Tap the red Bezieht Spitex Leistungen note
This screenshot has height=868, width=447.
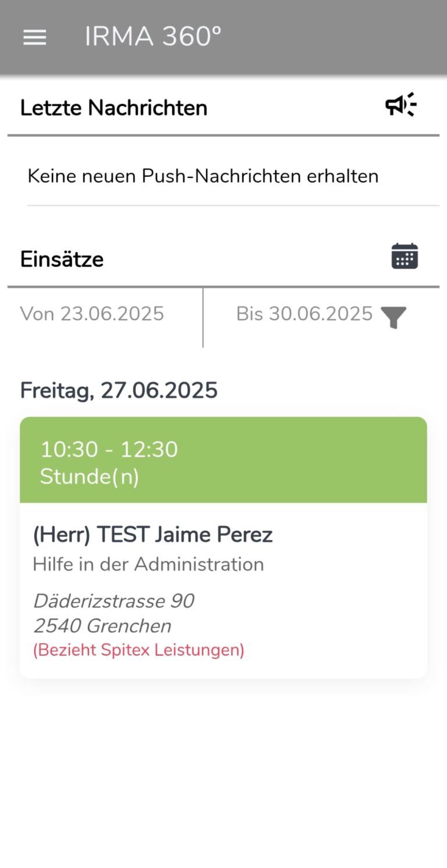[x=139, y=650]
